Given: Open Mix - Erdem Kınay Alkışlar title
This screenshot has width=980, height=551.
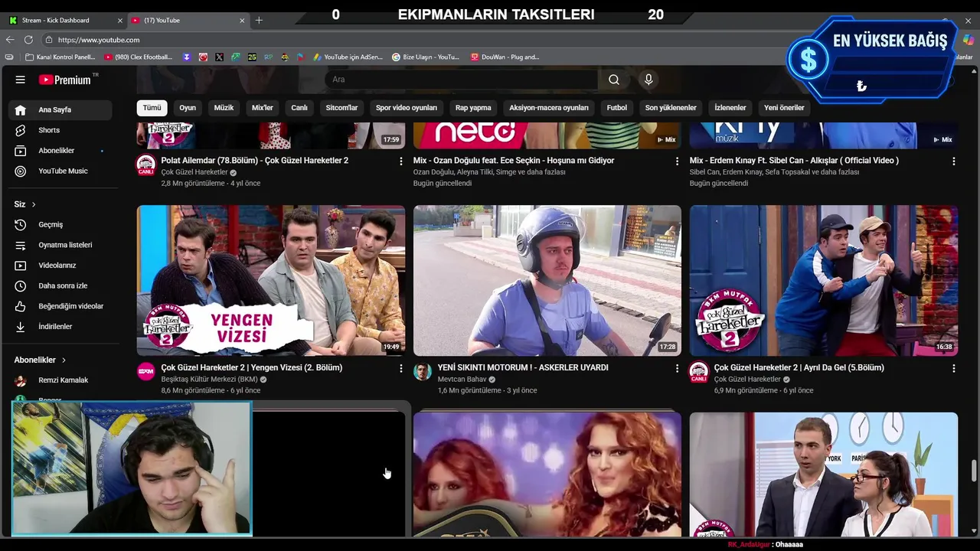Looking at the screenshot, I should pyautogui.click(x=794, y=161).
